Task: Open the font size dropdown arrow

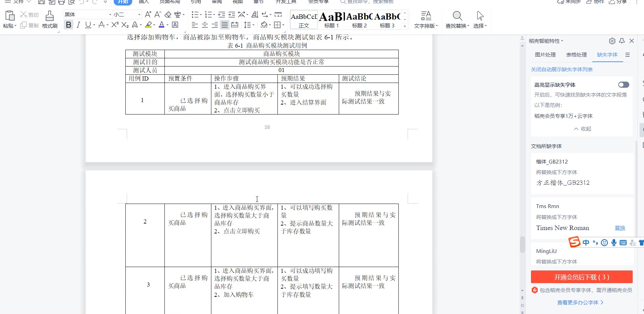Action: coord(139,14)
